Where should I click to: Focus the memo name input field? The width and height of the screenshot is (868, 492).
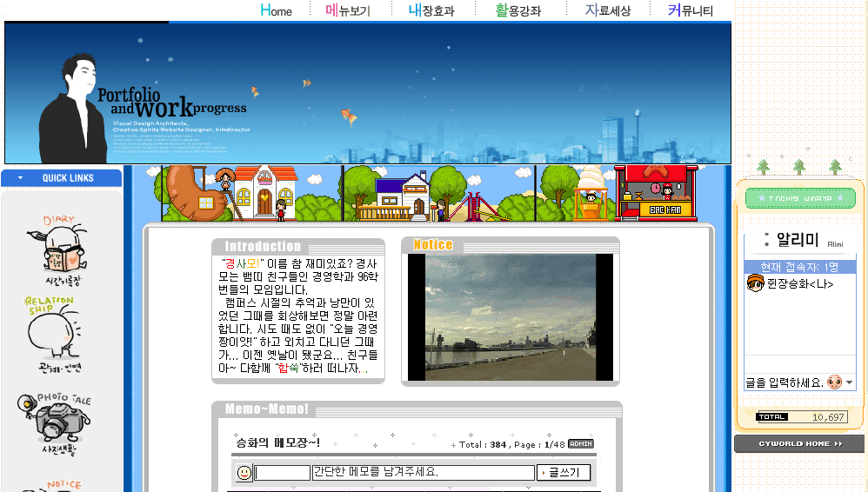283,473
